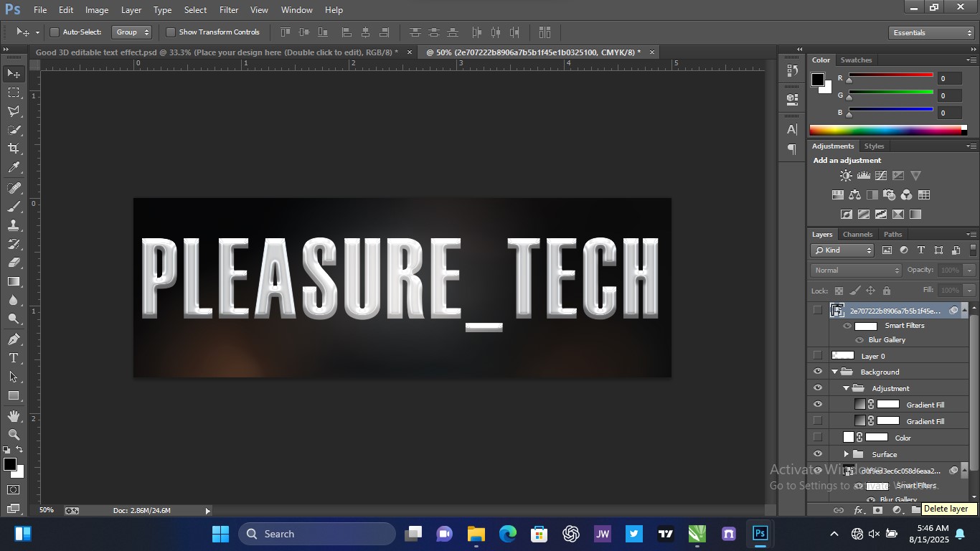This screenshot has width=980, height=551.
Task: Open the Filter menu
Action: click(229, 10)
